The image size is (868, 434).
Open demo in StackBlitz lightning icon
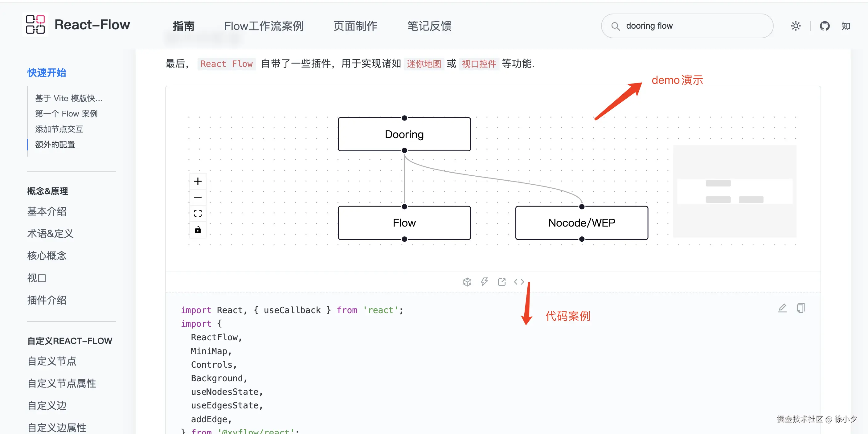(x=484, y=282)
